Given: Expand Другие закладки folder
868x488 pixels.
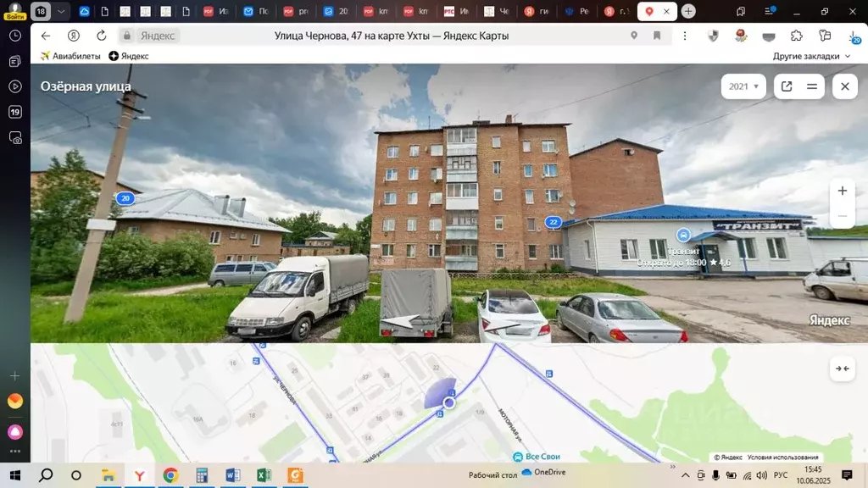Looking at the screenshot, I should pyautogui.click(x=811, y=56).
